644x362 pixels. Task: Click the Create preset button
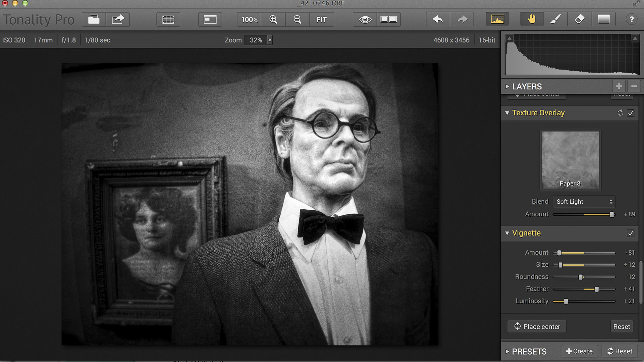coord(579,351)
